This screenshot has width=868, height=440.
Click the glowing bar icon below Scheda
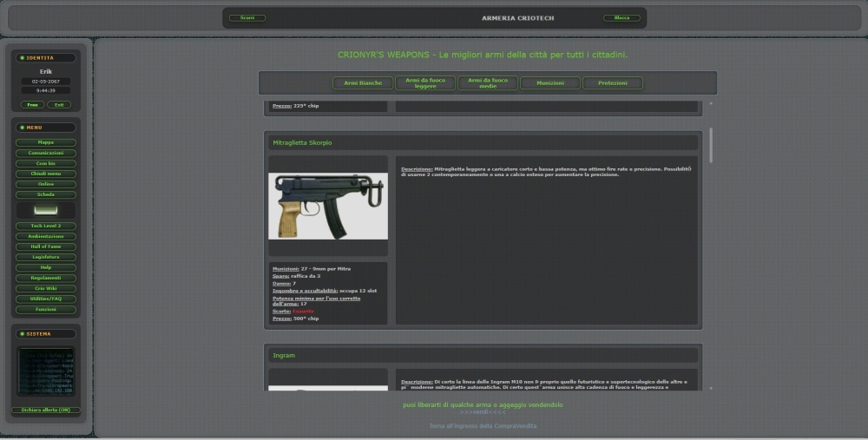click(46, 210)
